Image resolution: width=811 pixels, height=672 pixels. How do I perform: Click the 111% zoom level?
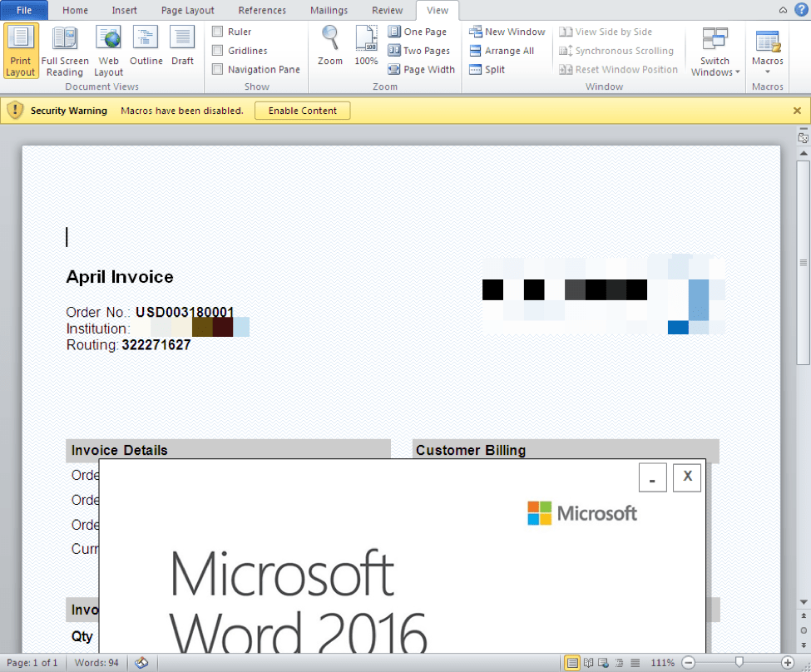pos(663,663)
